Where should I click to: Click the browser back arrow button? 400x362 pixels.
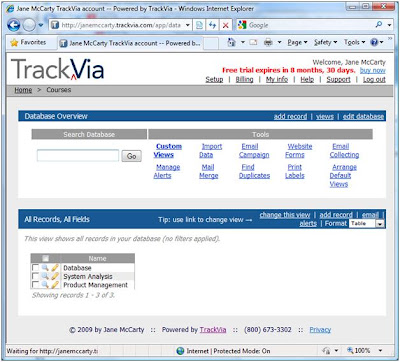14,25
